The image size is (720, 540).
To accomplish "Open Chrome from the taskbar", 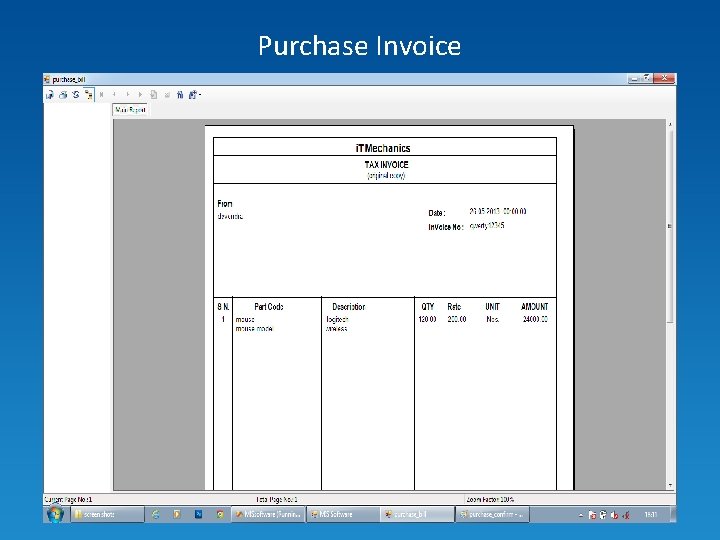I will click(220, 514).
